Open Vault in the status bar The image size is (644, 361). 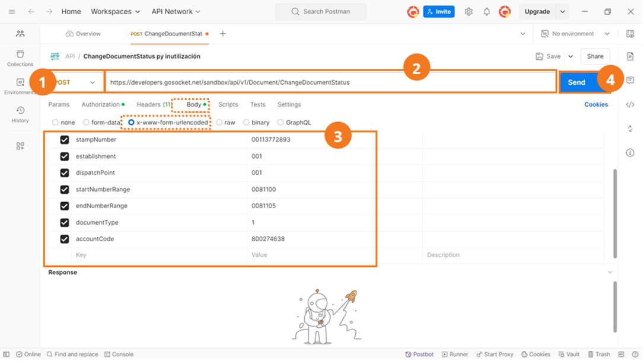[569, 354]
